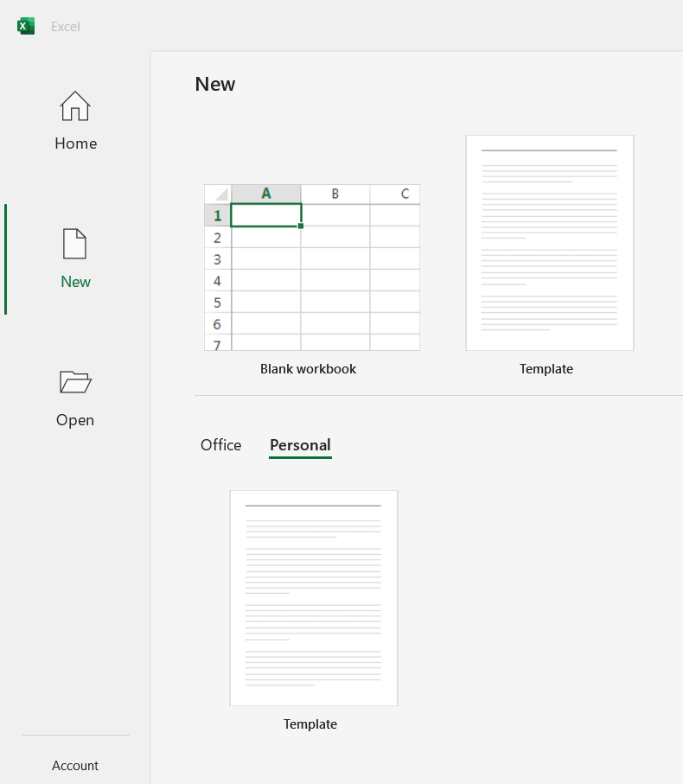Image resolution: width=683 pixels, height=784 pixels.
Task: Create a Blank workbook from thumbnail
Action: [x=311, y=267]
